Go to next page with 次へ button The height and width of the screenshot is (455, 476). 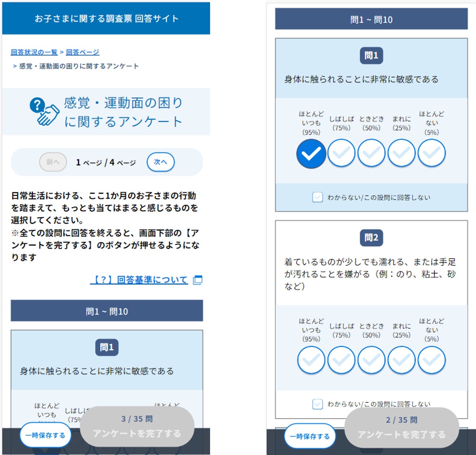pos(161,162)
